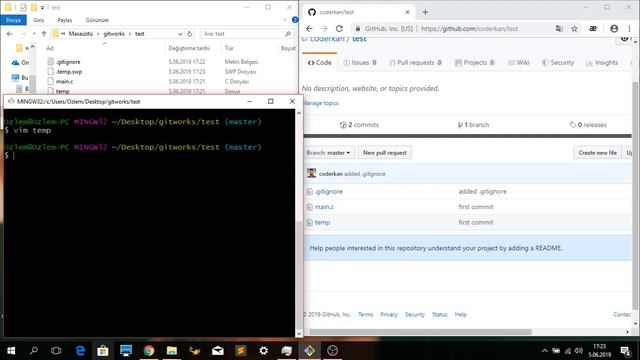640x360 pixels.
Task: Open Task View in taskbar
Action: tap(56, 351)
